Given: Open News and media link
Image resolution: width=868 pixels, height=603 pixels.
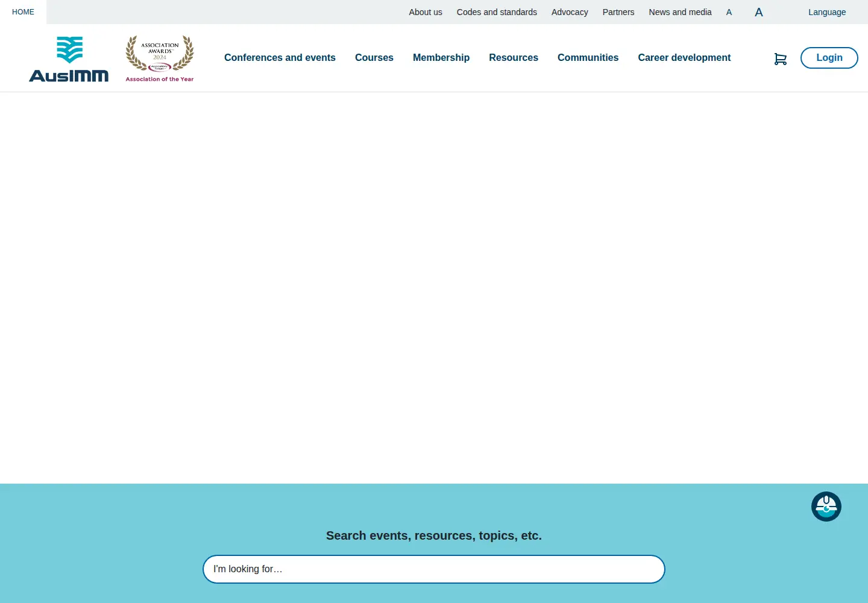Looking at the screenshot, I should pos(681,12).
